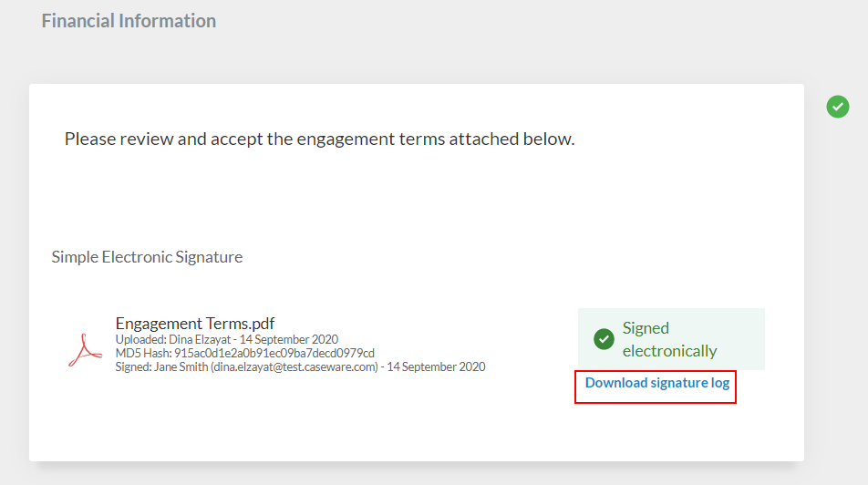
Task: Click the Financial Information heading
Action: (129, 20)
